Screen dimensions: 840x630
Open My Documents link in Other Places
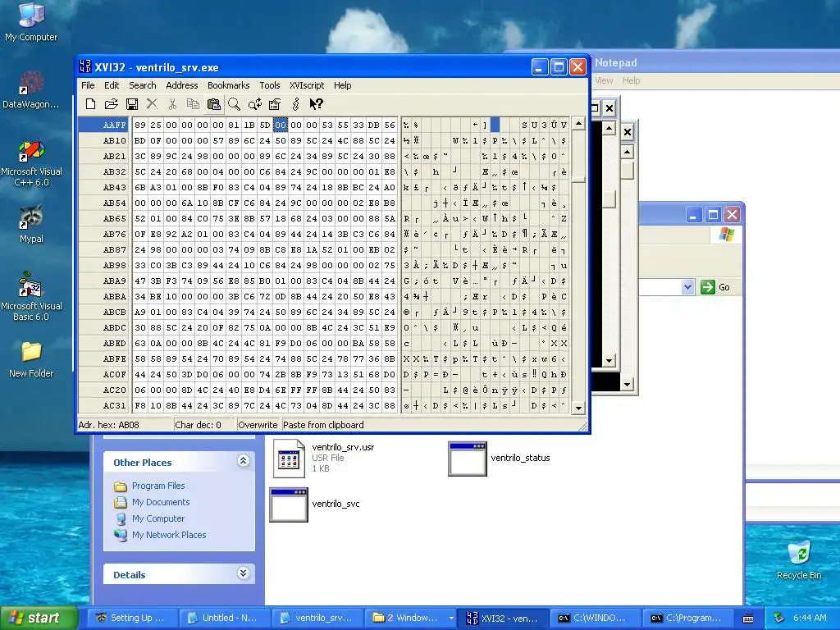click(x=161, y=503)
